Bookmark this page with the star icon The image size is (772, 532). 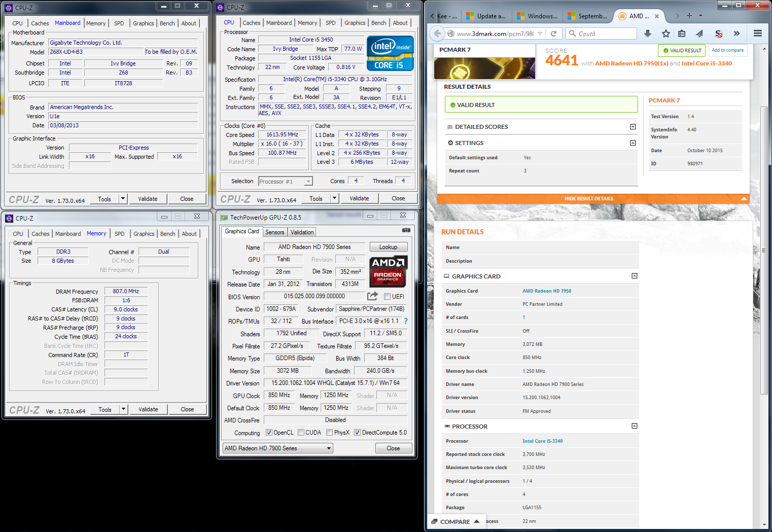click(x=666, y=33)
